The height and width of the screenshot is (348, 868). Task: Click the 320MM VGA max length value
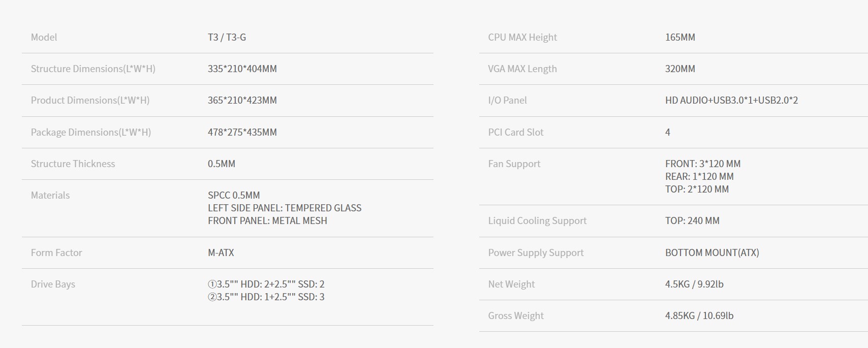click(679, 69)
